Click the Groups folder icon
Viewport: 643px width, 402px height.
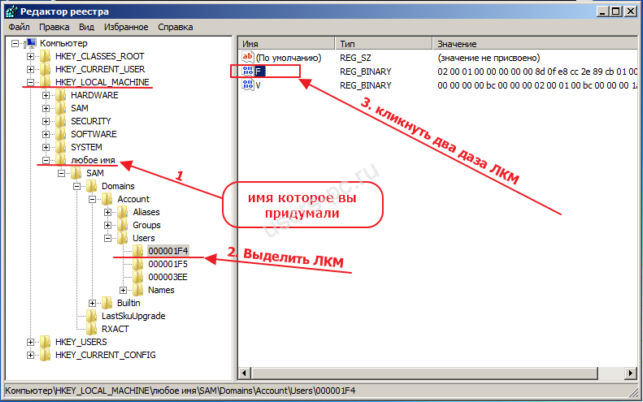click(123, 225)
